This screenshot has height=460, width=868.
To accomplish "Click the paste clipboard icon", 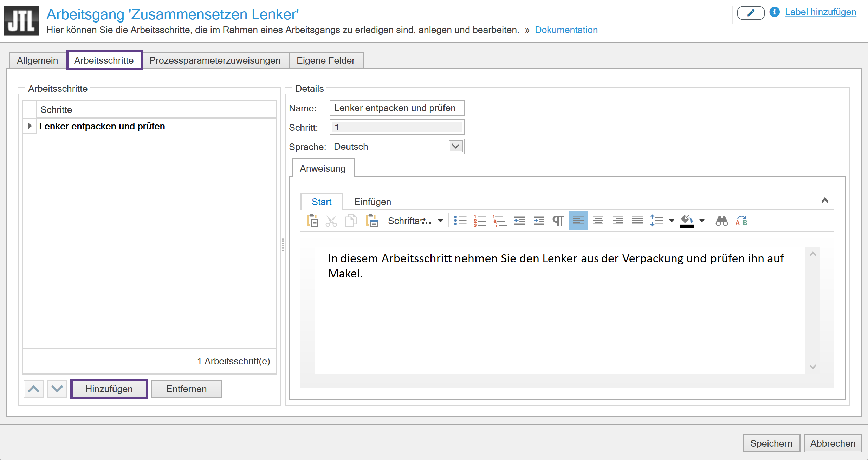I will pos(312,221).
